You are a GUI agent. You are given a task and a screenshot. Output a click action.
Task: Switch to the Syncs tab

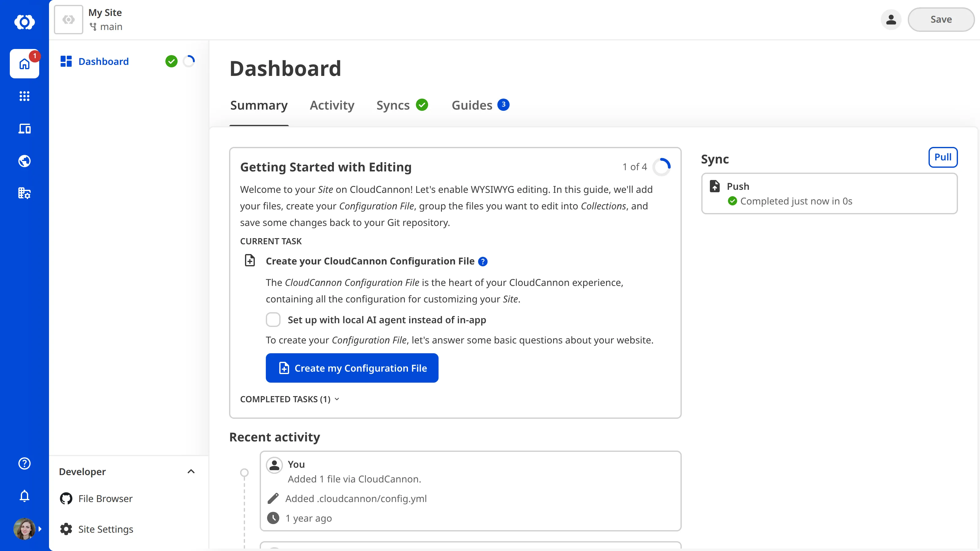(402, 105)
